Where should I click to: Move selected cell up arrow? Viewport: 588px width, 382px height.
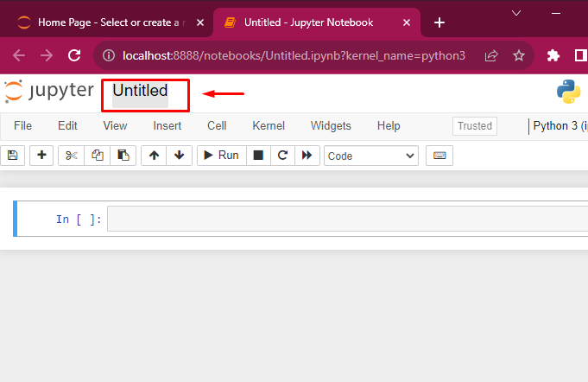pos(154,156)
